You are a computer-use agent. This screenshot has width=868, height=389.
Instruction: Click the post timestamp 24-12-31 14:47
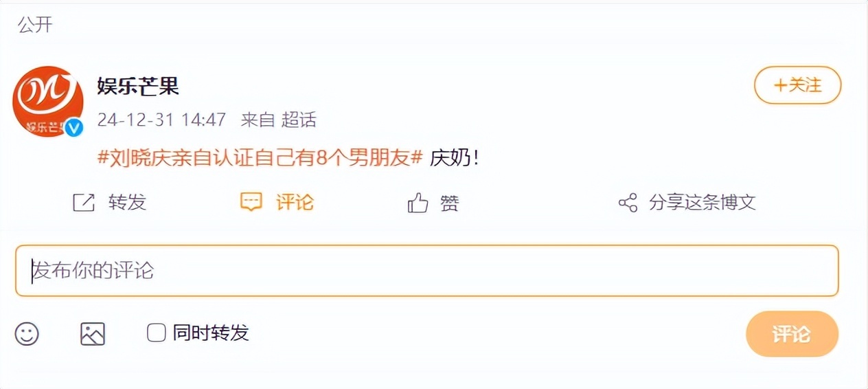pyautogui.click(x=161, y=120)
